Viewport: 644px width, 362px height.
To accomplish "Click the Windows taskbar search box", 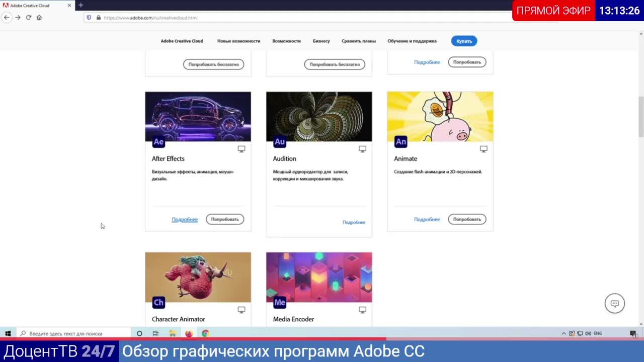I will [x=74, y=333].
